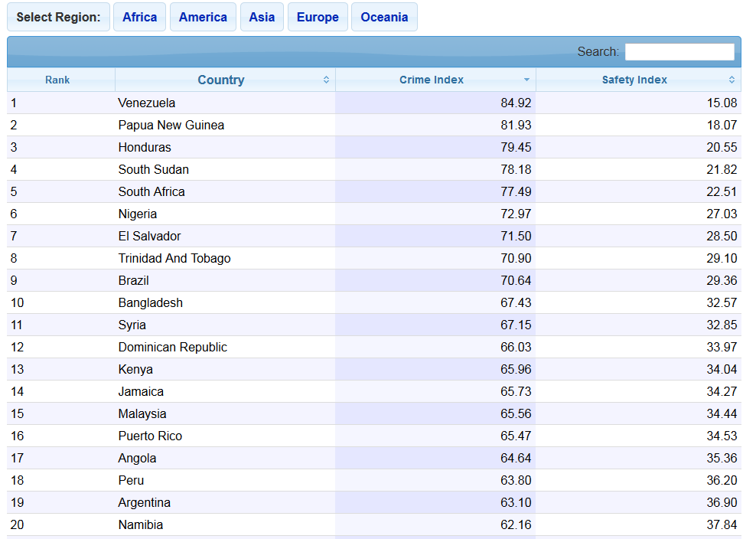Sort table by Country sort arrows icon
This screenshot has width=756, height=539.
point(326,80)
